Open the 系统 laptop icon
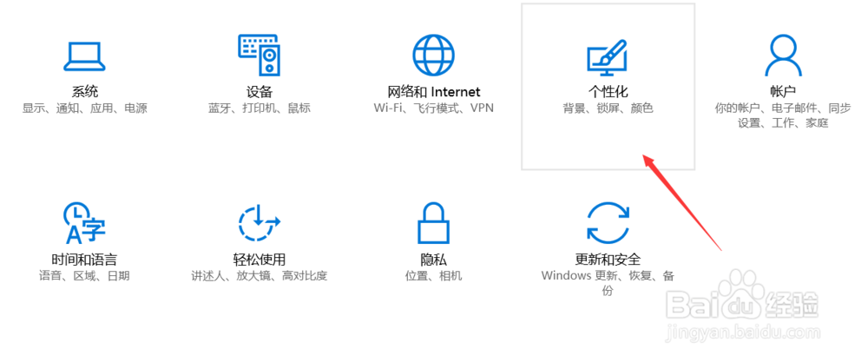Screen dimensions: 868x362 coord(84,56)
